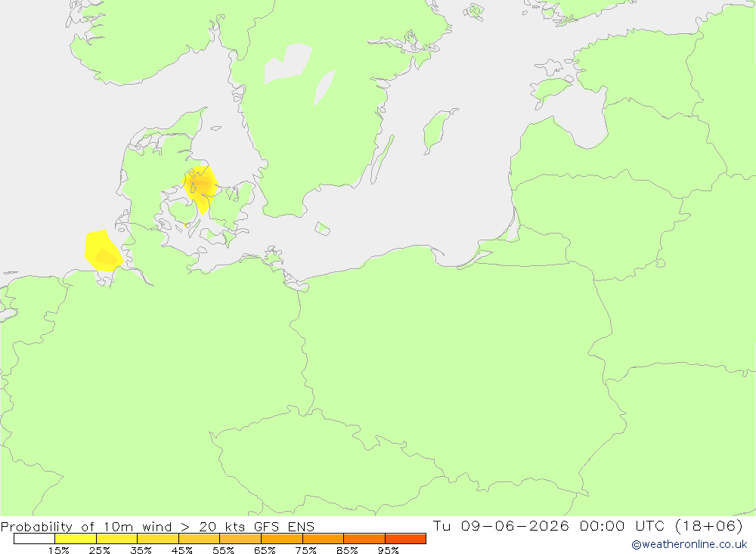Click the 25%–35% legend color swatch

(116, 539)
